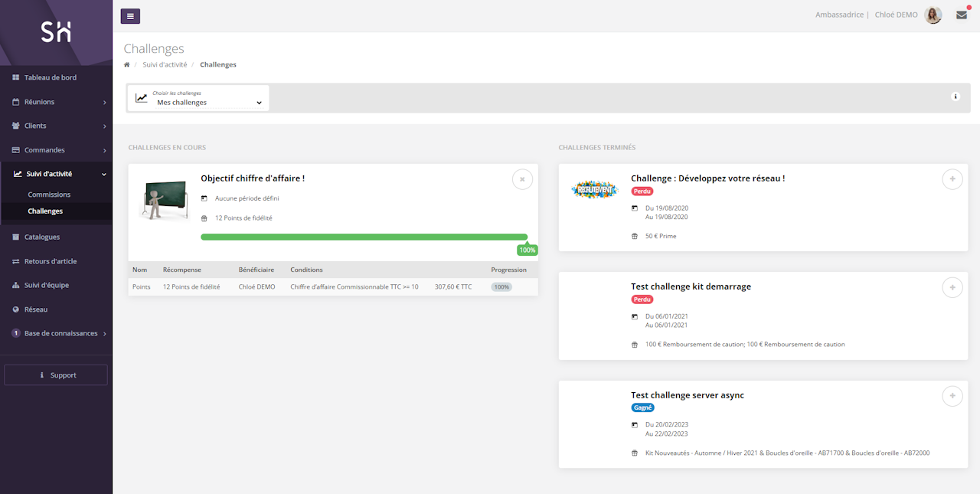This screenshot has width=980, height=494.
Task: Go to Tableau de bord
Action: (50, 77)
